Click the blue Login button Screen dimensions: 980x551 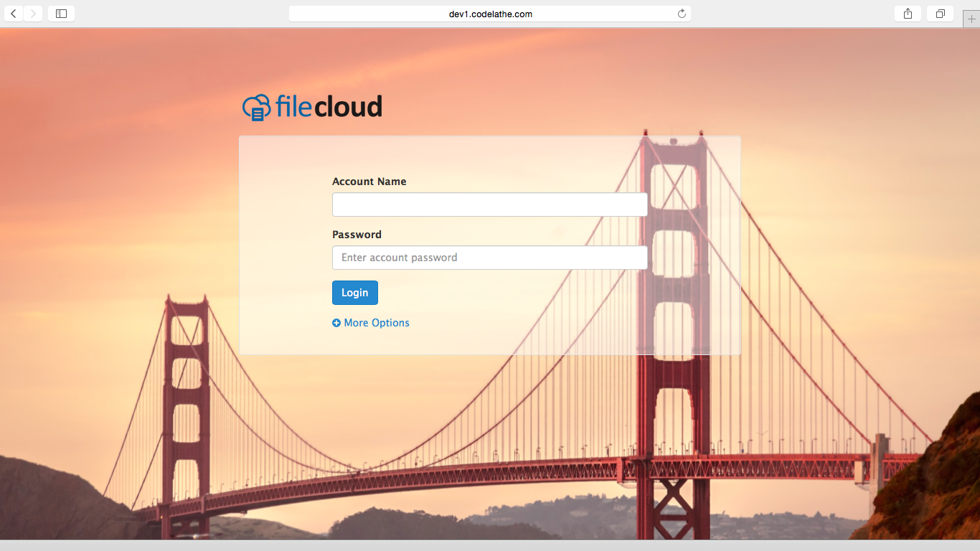tap(355, 293)
